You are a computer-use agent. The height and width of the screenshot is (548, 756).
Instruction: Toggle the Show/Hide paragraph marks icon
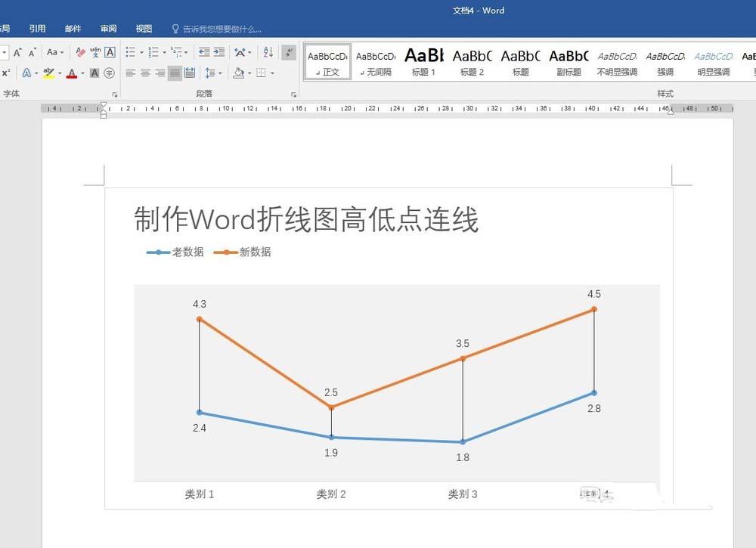(290, 52)
